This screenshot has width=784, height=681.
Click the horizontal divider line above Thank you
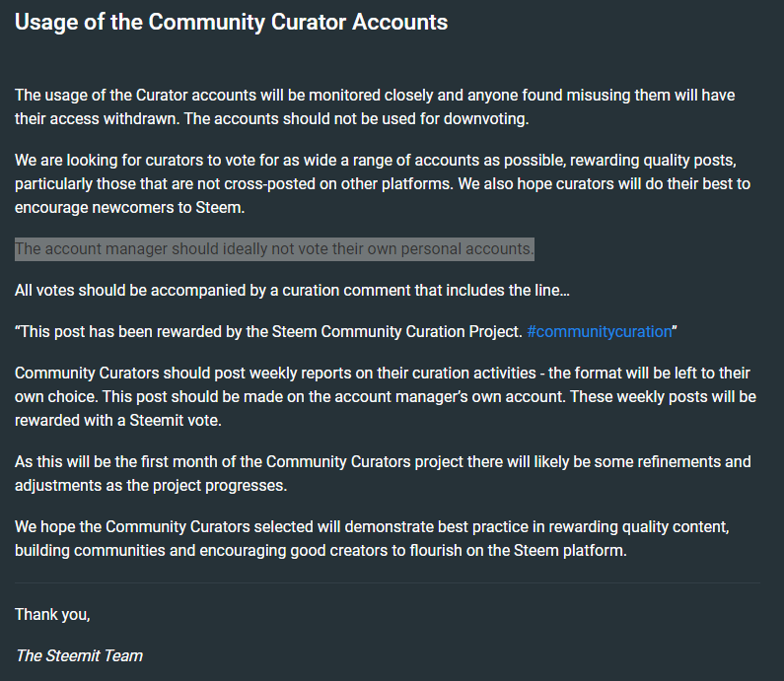388,582
